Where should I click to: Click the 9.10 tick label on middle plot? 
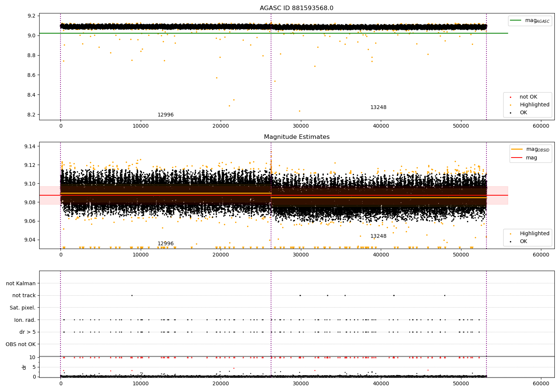click(31, 184)
